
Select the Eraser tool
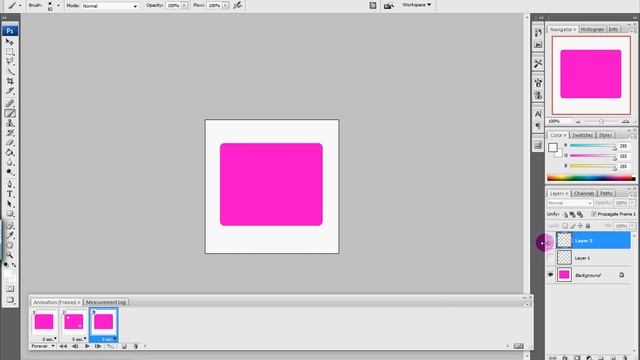pos(10,143)
